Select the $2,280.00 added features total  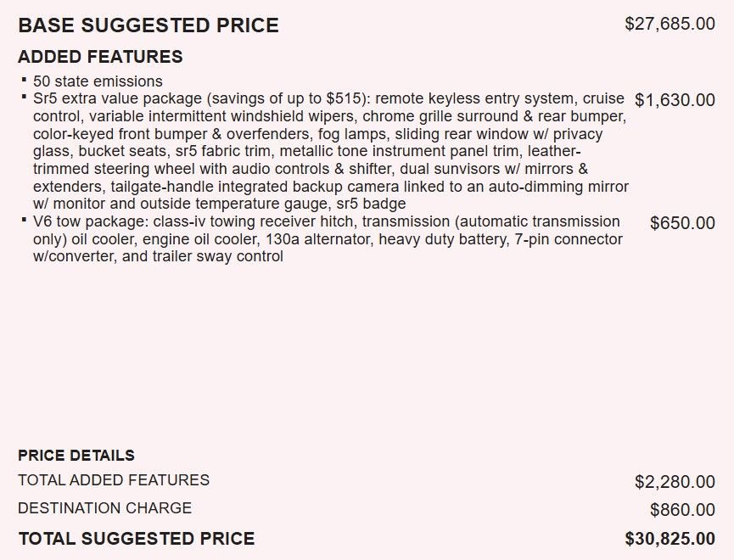[x=675, y=482]
